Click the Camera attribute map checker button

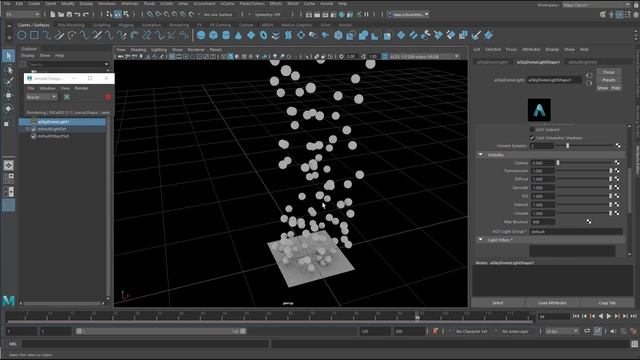617,163
